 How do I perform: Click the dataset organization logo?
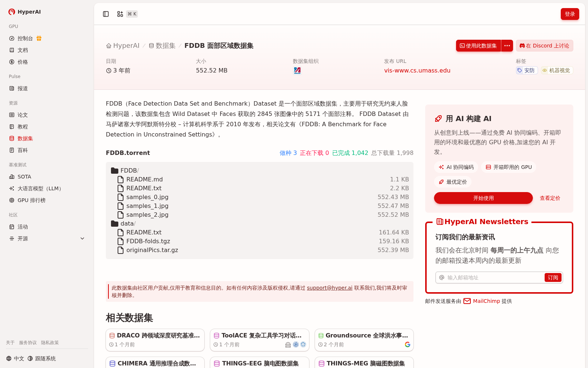[x=297, y=70]
